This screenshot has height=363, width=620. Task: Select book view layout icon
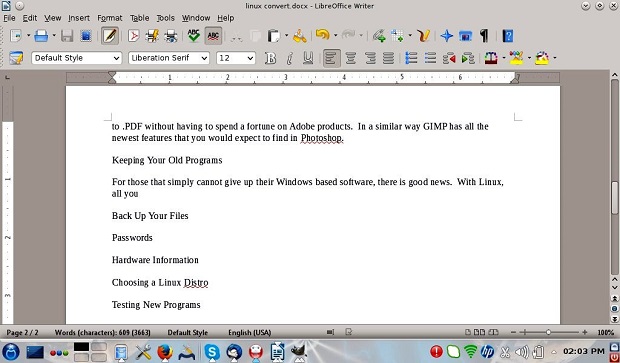493,332
